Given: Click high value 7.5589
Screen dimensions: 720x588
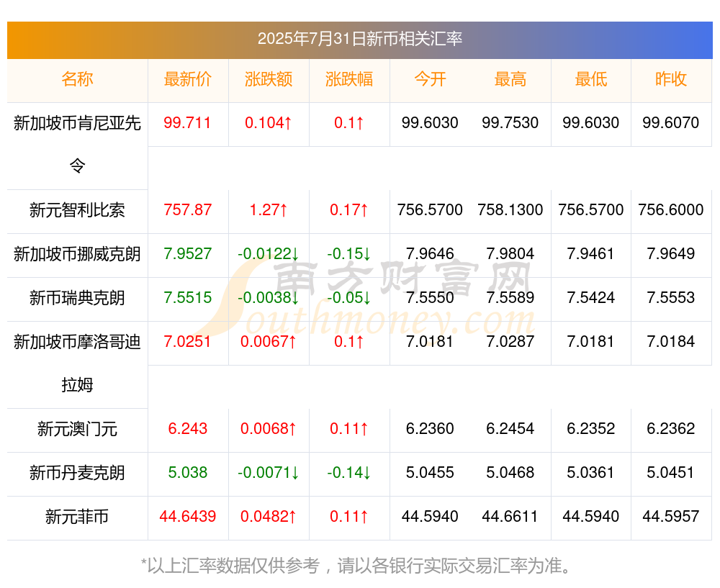Looking at the screenshot, I should click(x=510, y=298).
